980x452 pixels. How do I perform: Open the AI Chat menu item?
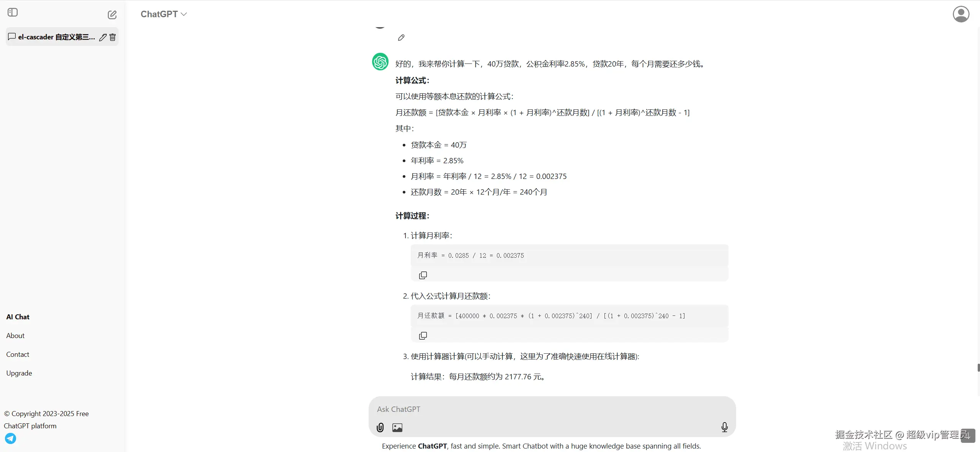18,317
